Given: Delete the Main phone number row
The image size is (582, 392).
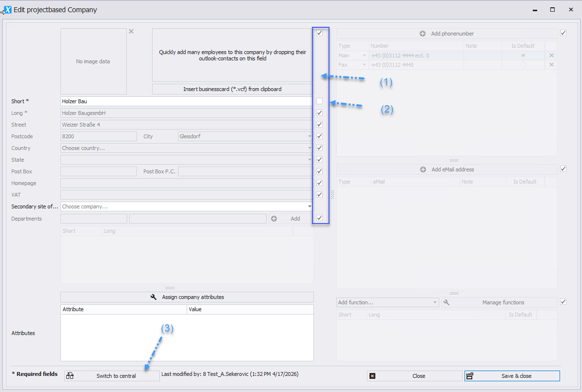Looking at the screenshot, I should coord(551,55).
